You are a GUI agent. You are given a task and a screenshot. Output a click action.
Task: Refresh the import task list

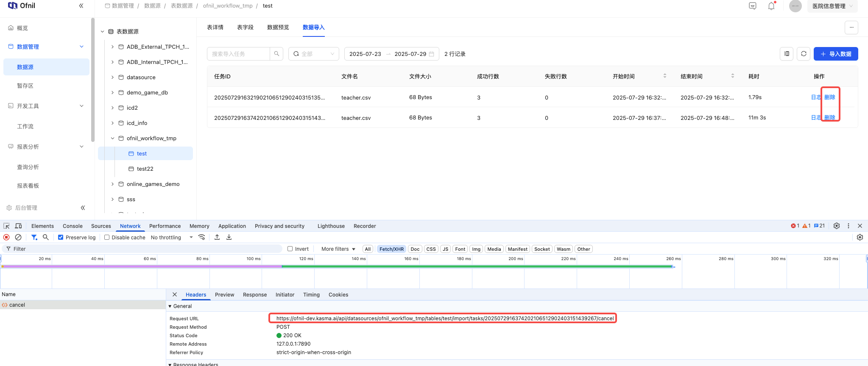pos(804,54)
